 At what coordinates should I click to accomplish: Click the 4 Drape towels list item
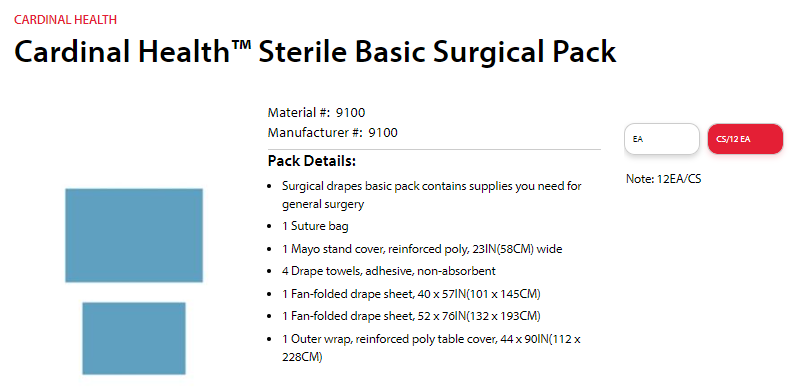point(389,271)
